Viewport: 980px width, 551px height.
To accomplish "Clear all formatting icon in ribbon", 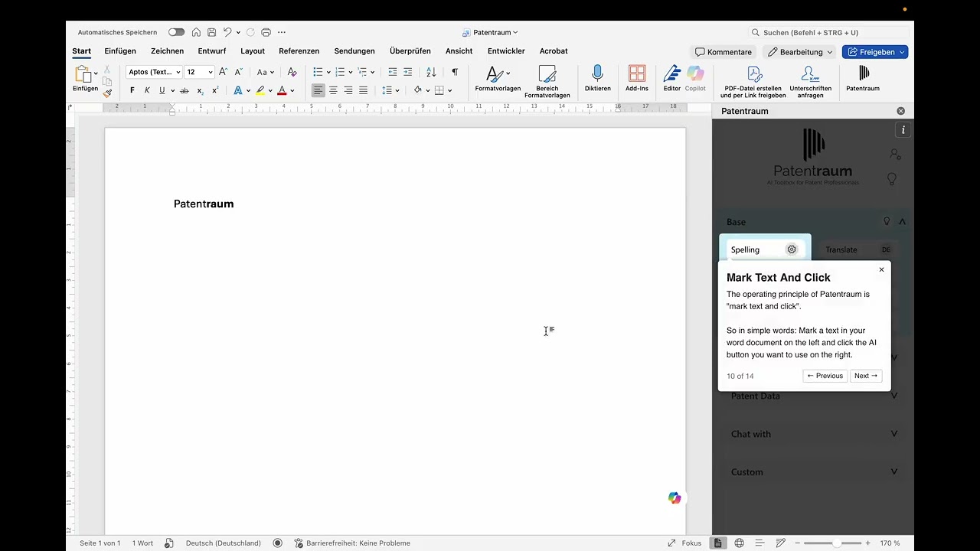I will (x=292, y=72).
